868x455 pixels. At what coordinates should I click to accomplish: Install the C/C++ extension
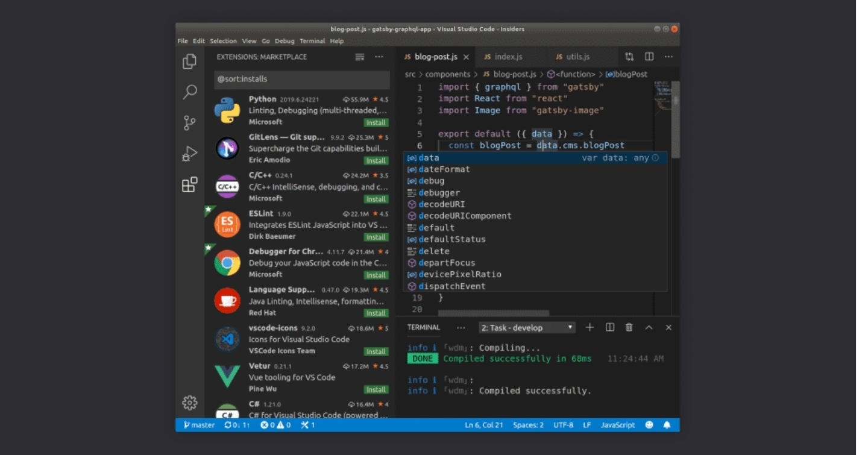(x=376, y=199)
